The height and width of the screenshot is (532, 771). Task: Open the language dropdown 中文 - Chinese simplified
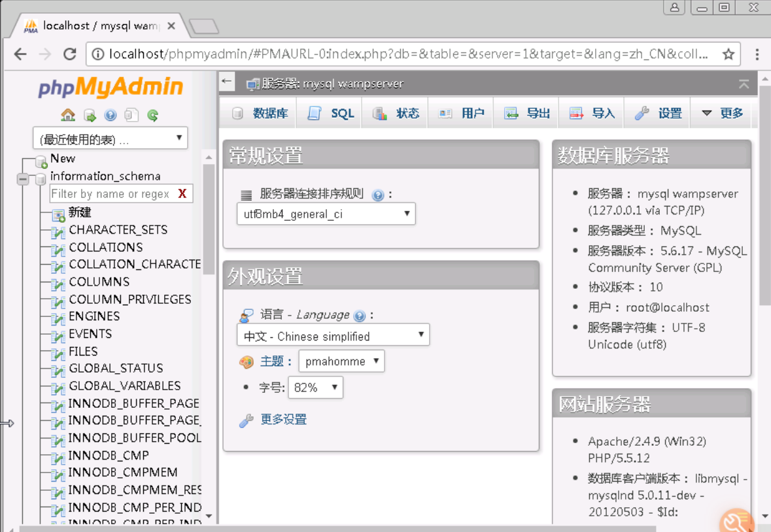[333, 335]
